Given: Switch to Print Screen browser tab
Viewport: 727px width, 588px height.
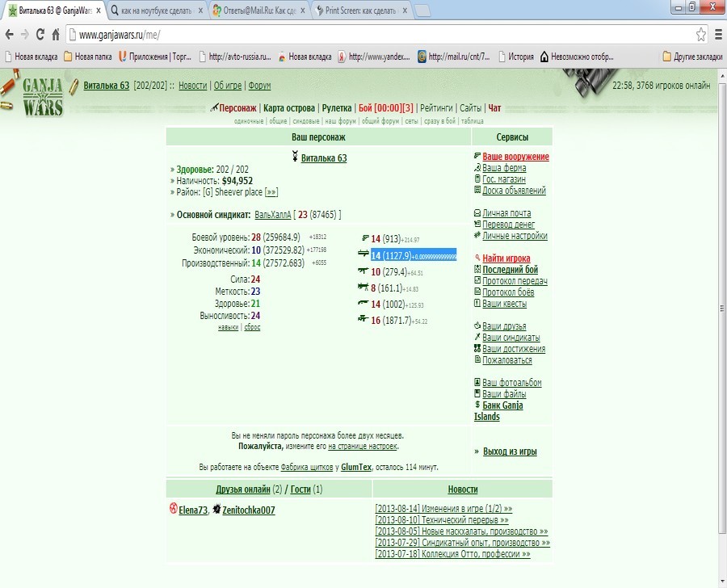Looking at the screenshot, I should tap(362, 10).
